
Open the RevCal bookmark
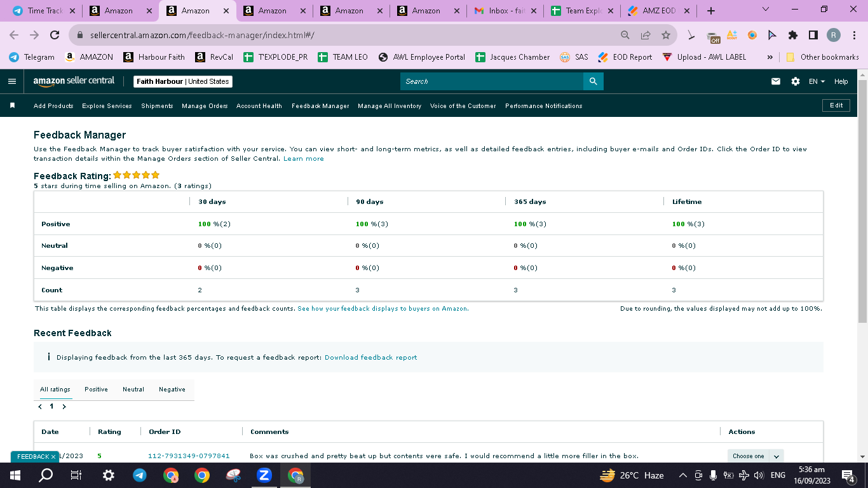(x=214, y=57)
